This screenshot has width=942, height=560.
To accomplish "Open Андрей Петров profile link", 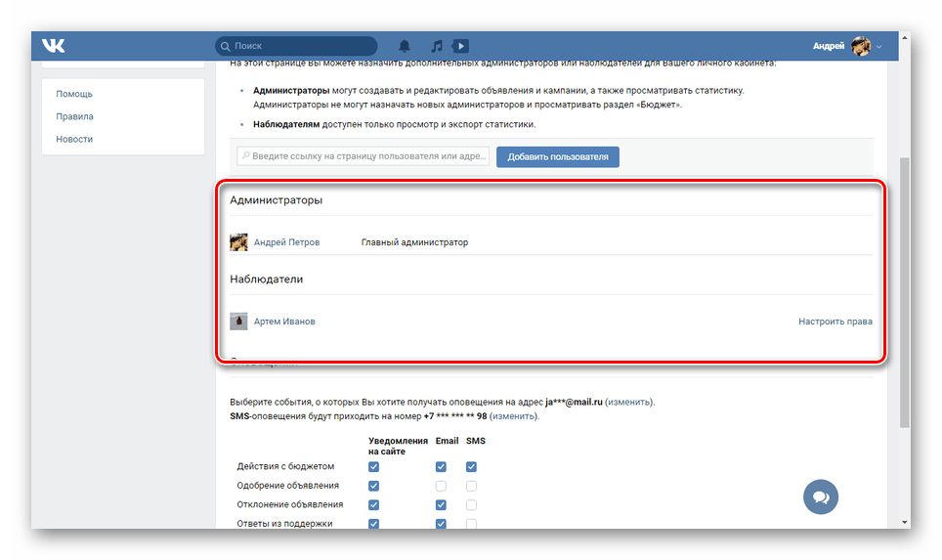I will pos(286,242).
